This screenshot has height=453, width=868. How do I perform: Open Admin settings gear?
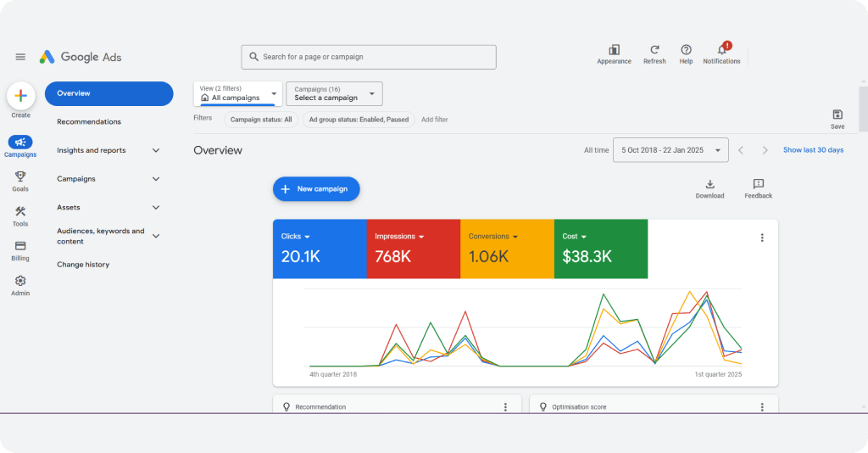(x=20, y=281)
